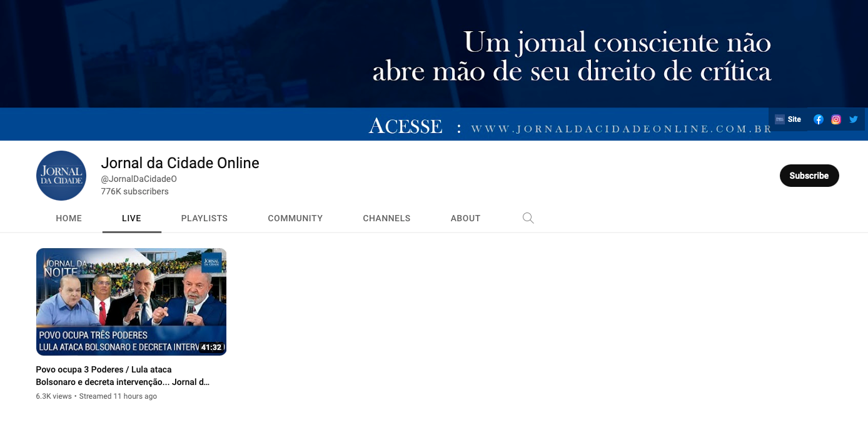Click the channel name Jornal da Cidade Online
The image size is (868, 430).
(x=180, y=163)
